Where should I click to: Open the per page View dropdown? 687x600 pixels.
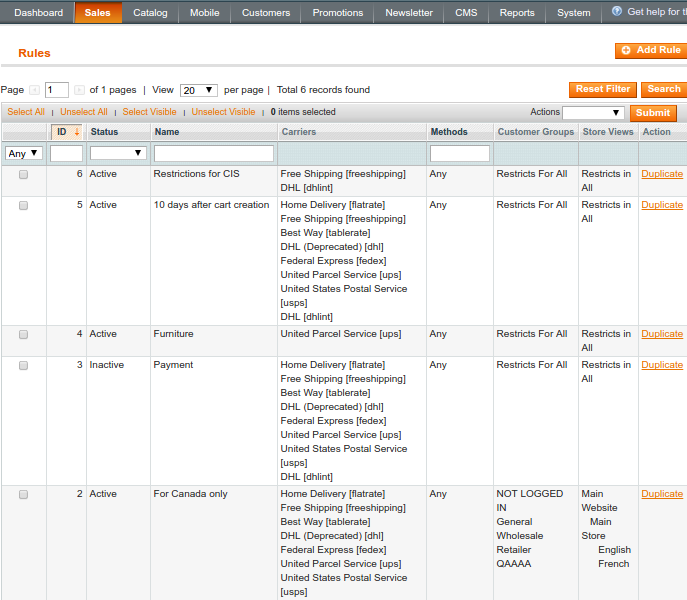click(199, 90)
